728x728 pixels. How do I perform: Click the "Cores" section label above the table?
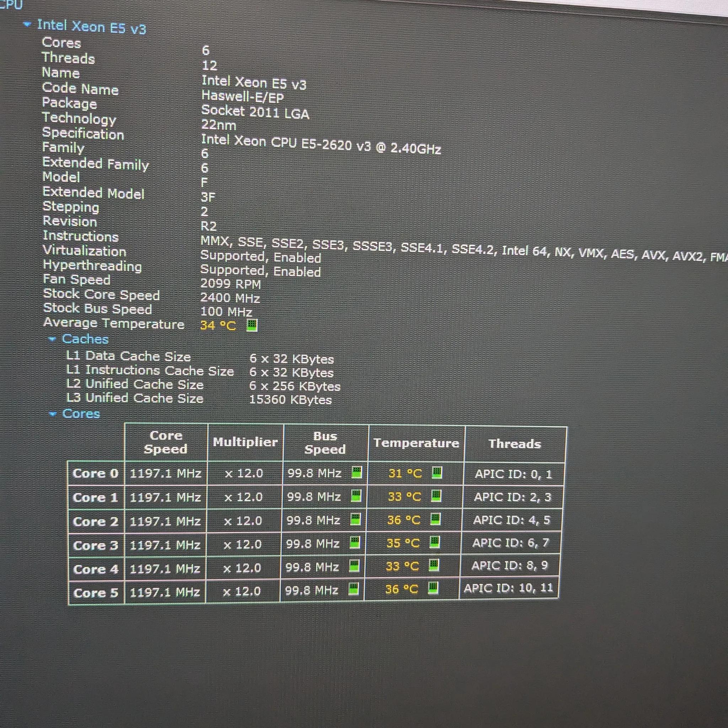coord(81,414)
